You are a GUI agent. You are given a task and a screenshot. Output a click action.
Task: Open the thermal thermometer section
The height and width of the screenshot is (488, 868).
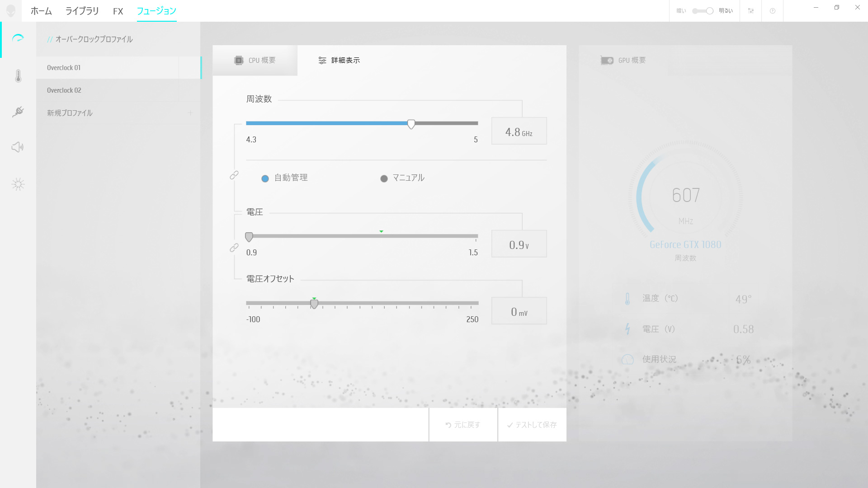[x=18, y=76]
